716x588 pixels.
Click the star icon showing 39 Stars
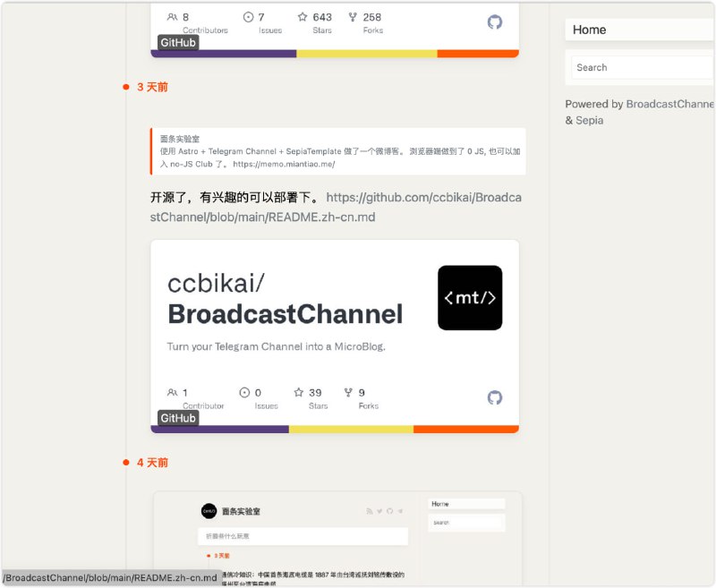pyautogui.click(x=299, y=392)
